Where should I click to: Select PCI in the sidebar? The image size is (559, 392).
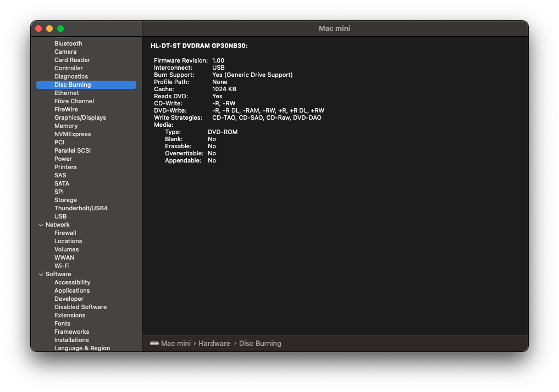pos(59,142)
